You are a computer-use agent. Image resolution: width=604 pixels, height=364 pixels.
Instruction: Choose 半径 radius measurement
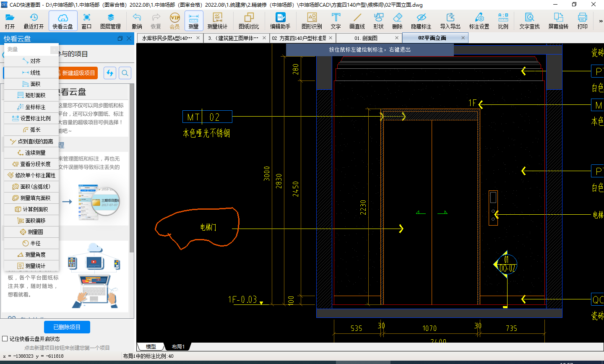click(31, 243)
